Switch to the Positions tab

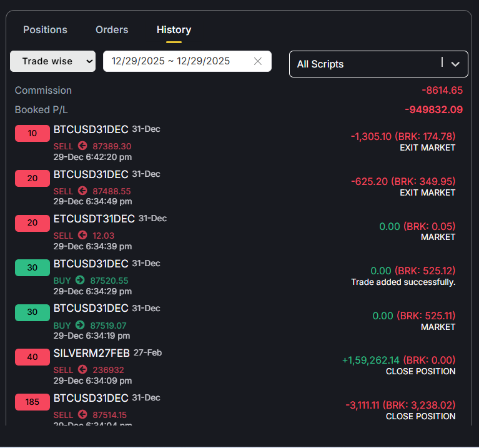coord(45,30)
